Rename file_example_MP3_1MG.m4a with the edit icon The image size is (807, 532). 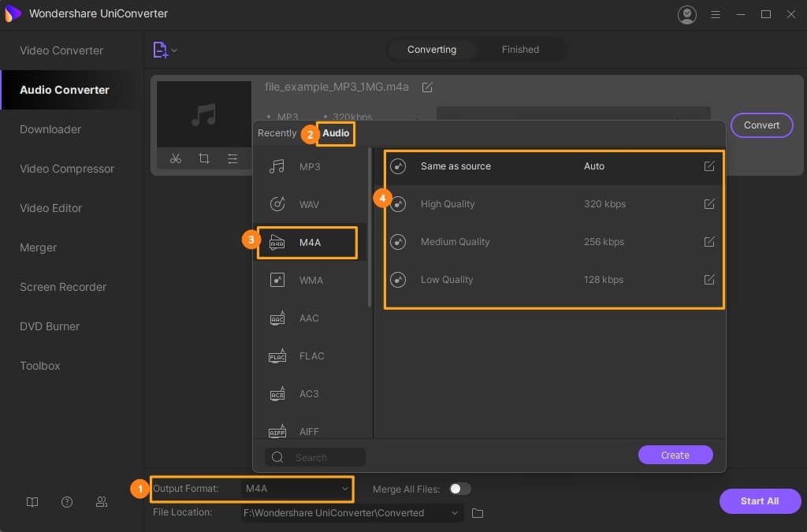tap(427, 87)
